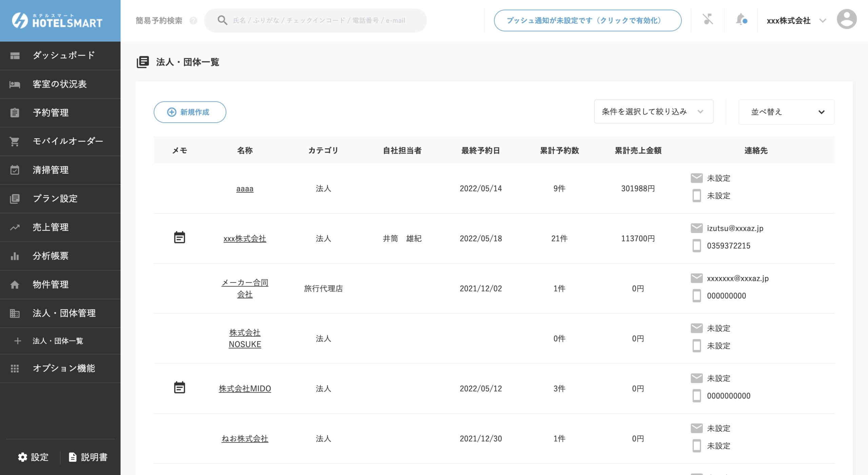Click the 新規作成 create button
The height and width of the screenshot is (475, 868).
click(x=190, y=112)
